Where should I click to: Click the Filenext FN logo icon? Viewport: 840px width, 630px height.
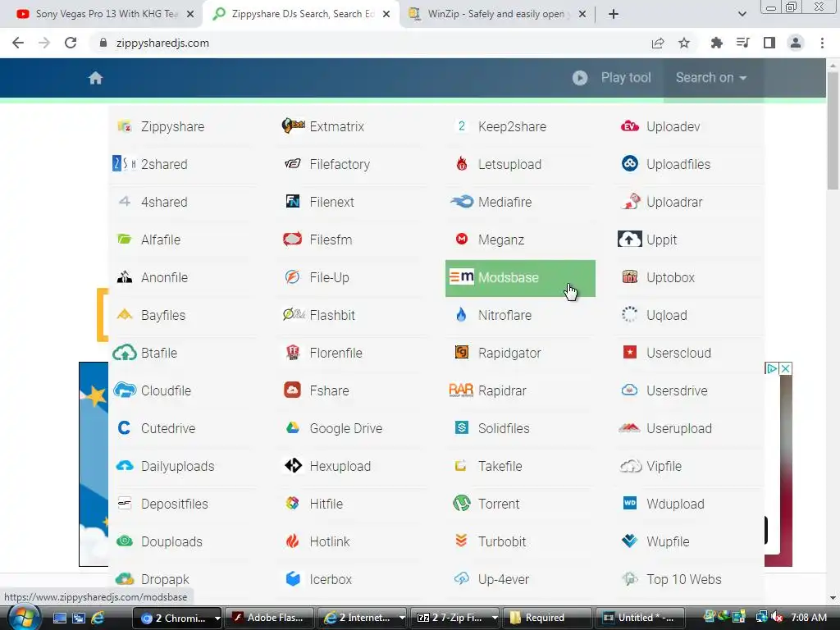click(x=293, y=202)
